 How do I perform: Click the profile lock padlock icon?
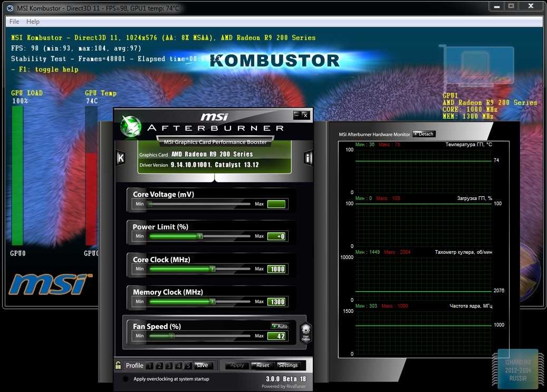point(119,365)
